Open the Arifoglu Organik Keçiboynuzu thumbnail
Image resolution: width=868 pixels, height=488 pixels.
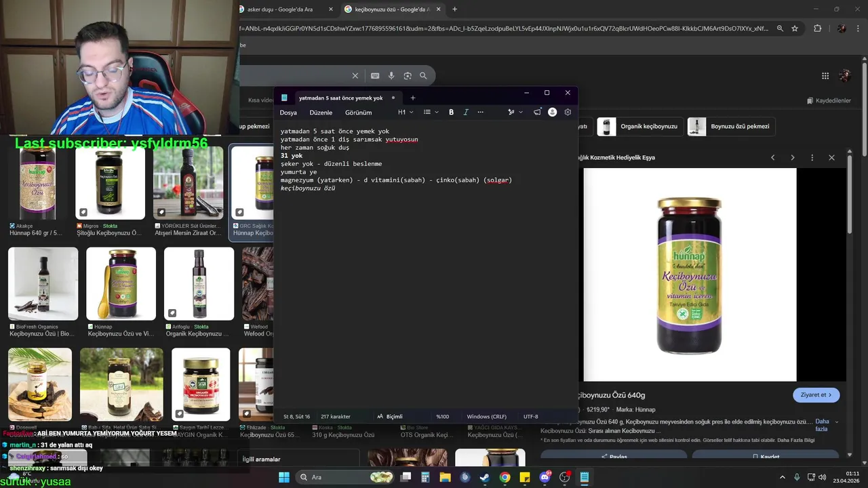(x=199, y=283)
